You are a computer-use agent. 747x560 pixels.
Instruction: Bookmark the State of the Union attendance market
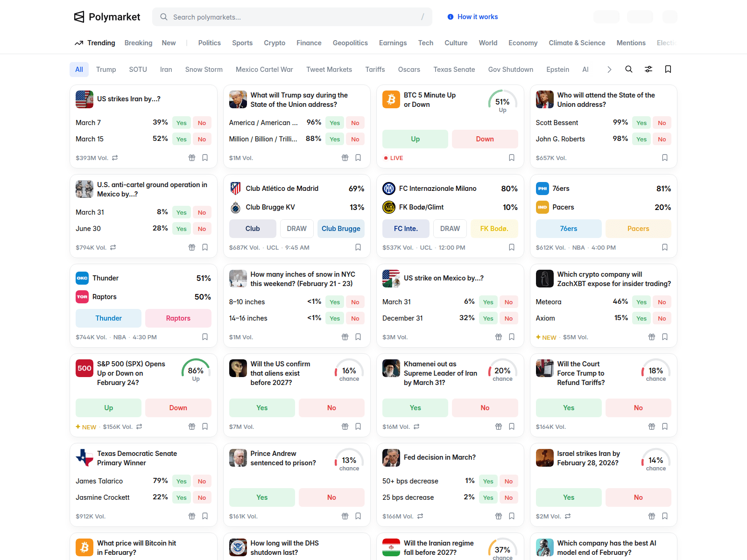pos(665,158)
